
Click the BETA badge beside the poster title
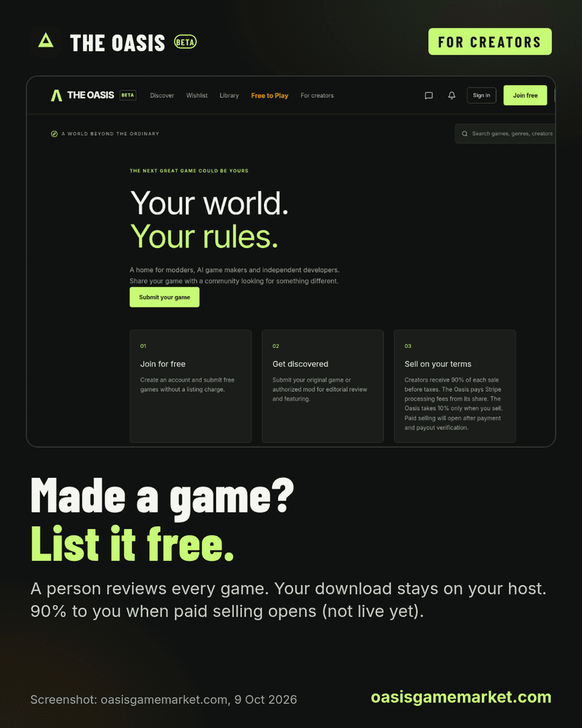click(185, 42)
